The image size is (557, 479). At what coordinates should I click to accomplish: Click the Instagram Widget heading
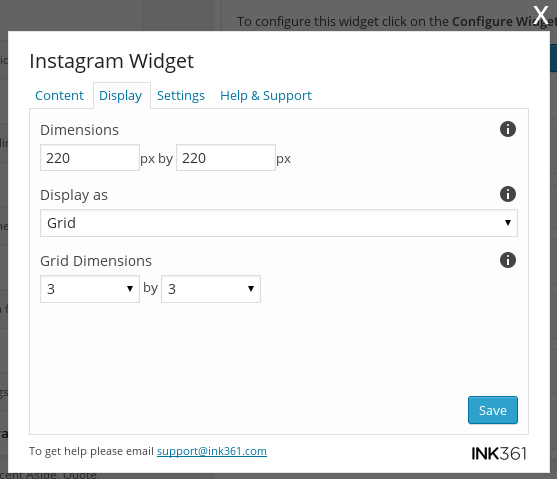[x=112, y=61]
